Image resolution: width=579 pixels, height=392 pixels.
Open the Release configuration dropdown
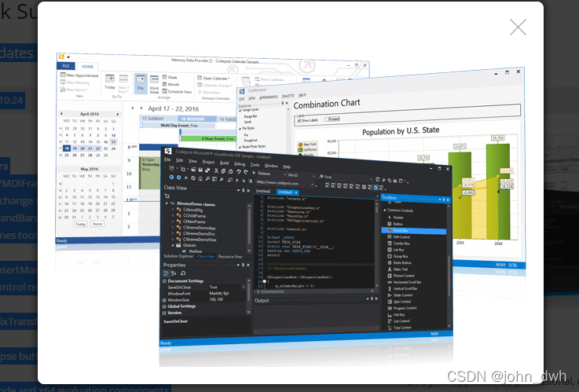pos(284,174)
